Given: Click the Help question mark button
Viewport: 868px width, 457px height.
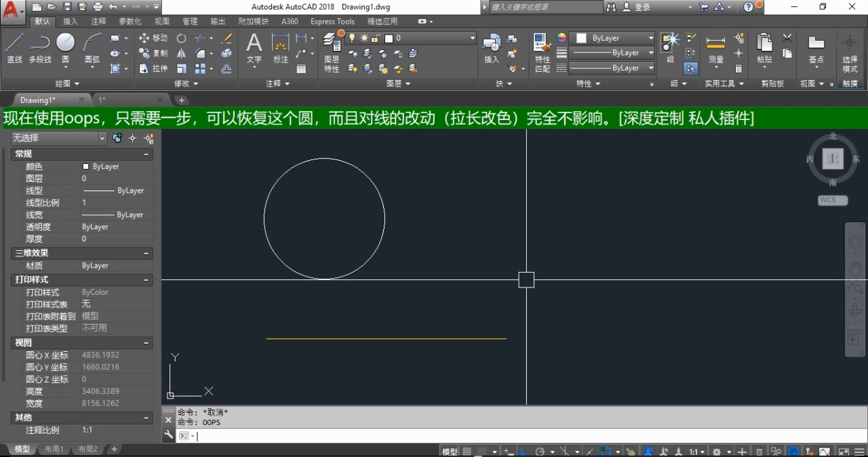Looking at the screenshot, I should 749,7.
